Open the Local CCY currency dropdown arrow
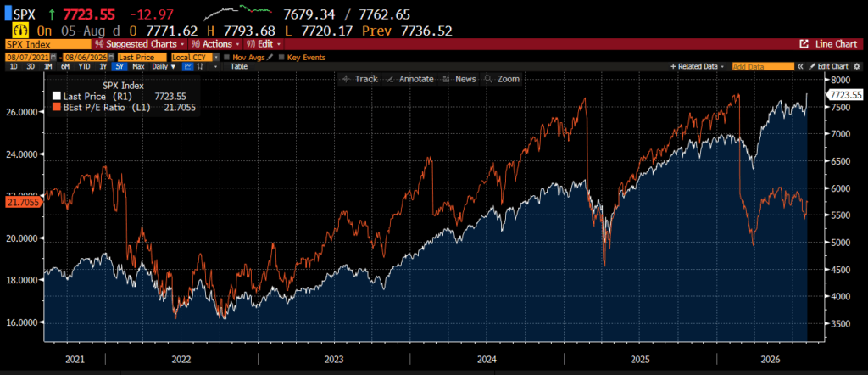Screen dimensions: 868x375 coord(216,57)
